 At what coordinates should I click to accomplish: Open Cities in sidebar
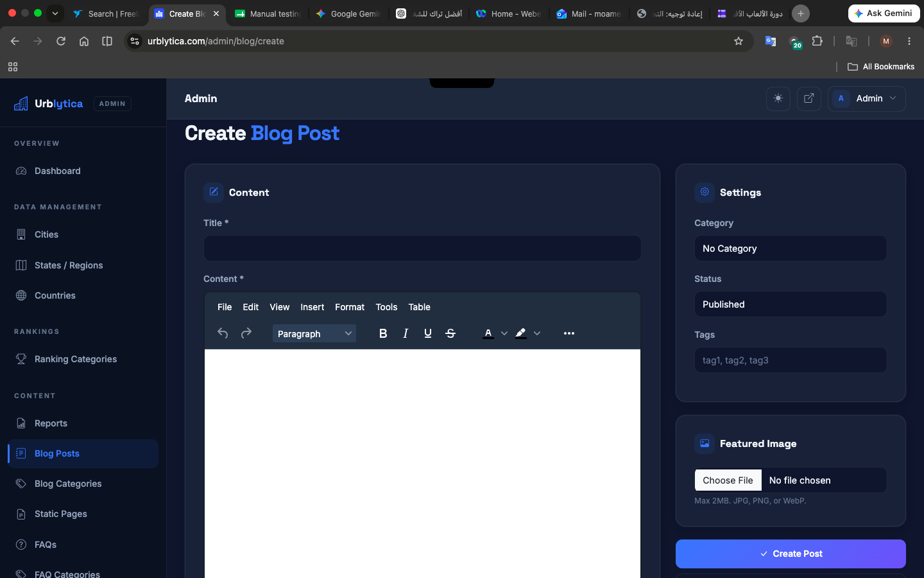(x=83, y=234)
